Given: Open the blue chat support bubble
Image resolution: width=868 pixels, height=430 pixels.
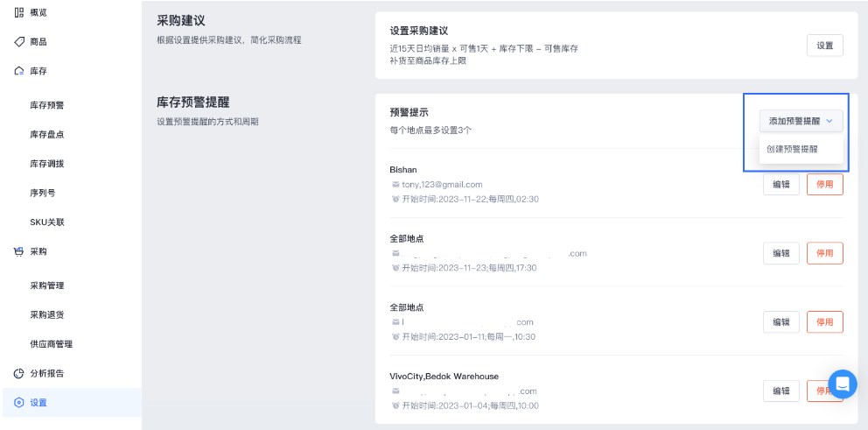Looking at the screenshot, I should (x=843, y=384).
